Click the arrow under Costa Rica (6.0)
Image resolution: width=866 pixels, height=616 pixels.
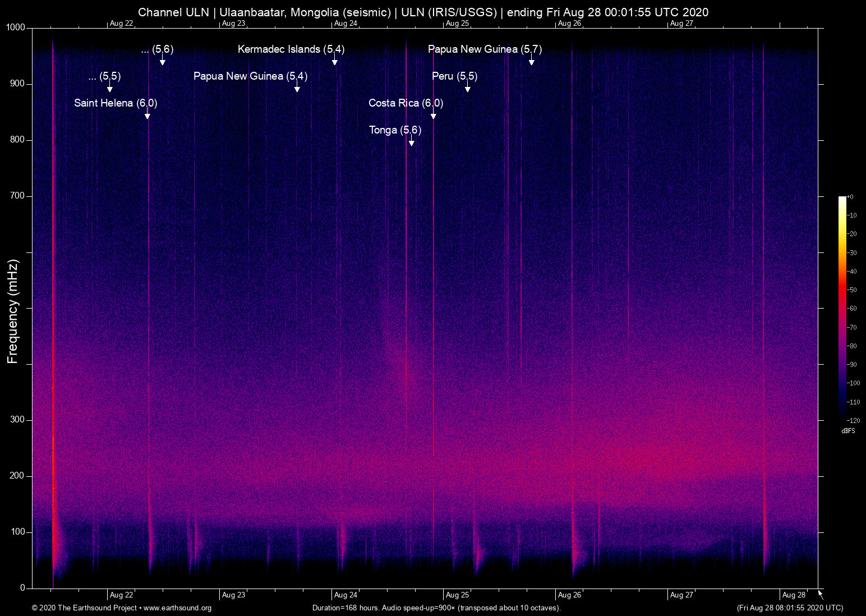[434, 115]
